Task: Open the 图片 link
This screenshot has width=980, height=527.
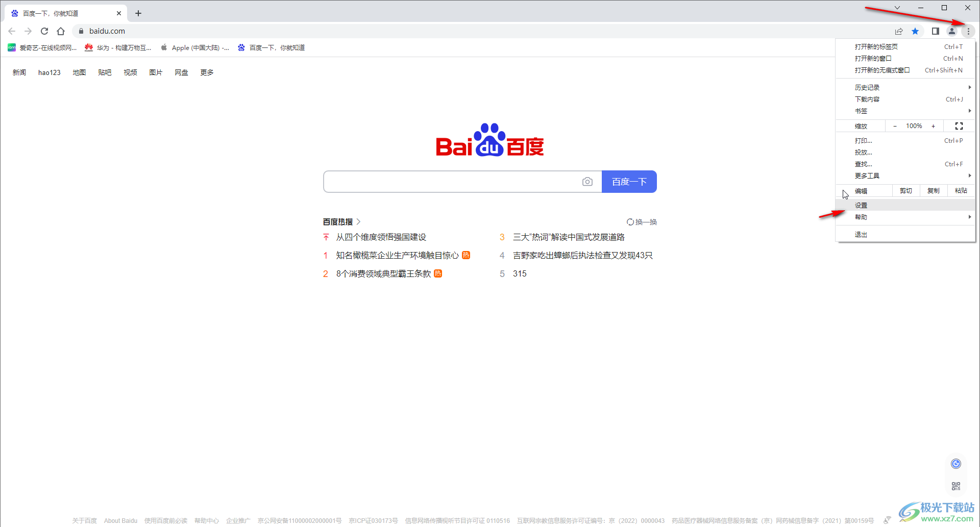Action: click(x=156, y=72)
